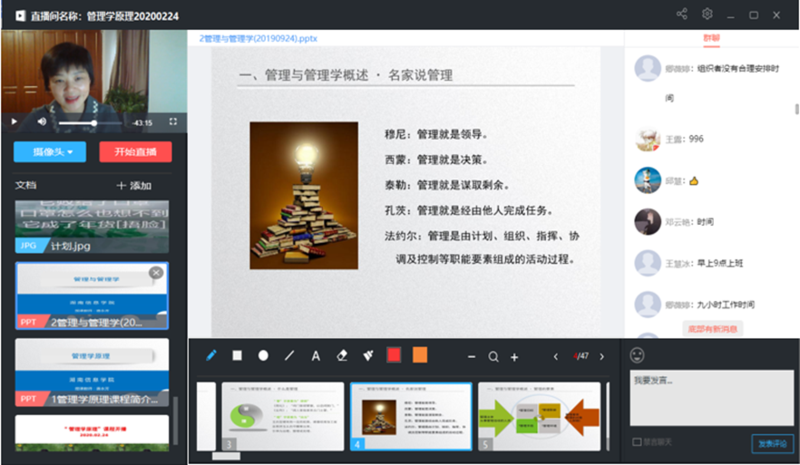800x465 pixels.
Task: Open the 1管理学原理课程简介 PPT document
Action: click(92, 372)
